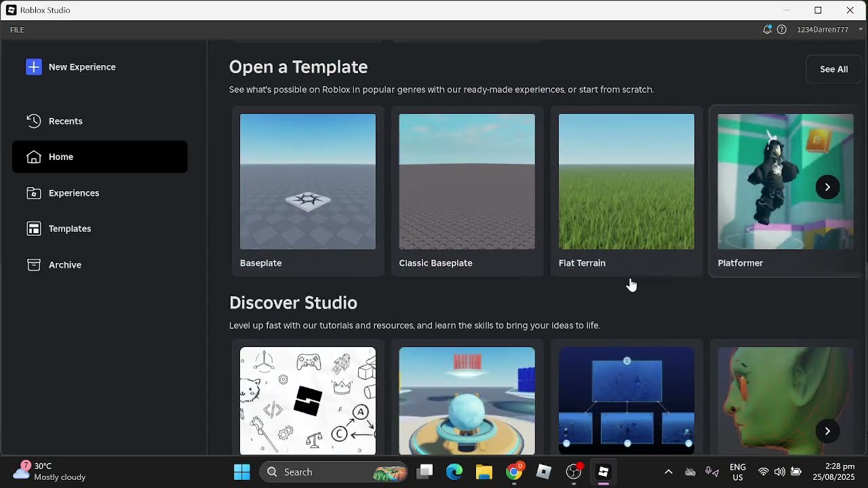
Task: Click the OBS Studio taskbar icon
Action: pyautogui.click(x=574, y=472)
